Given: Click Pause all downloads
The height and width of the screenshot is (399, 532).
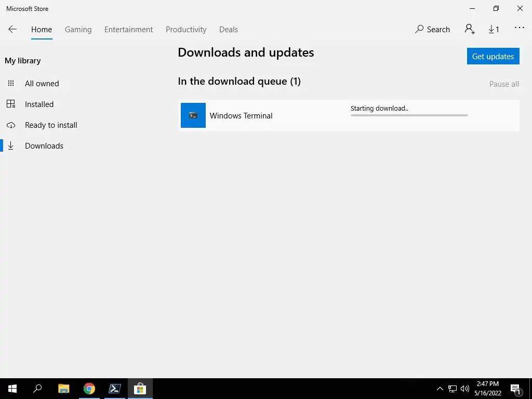Looking at the screenshot, I should (504, 84).
